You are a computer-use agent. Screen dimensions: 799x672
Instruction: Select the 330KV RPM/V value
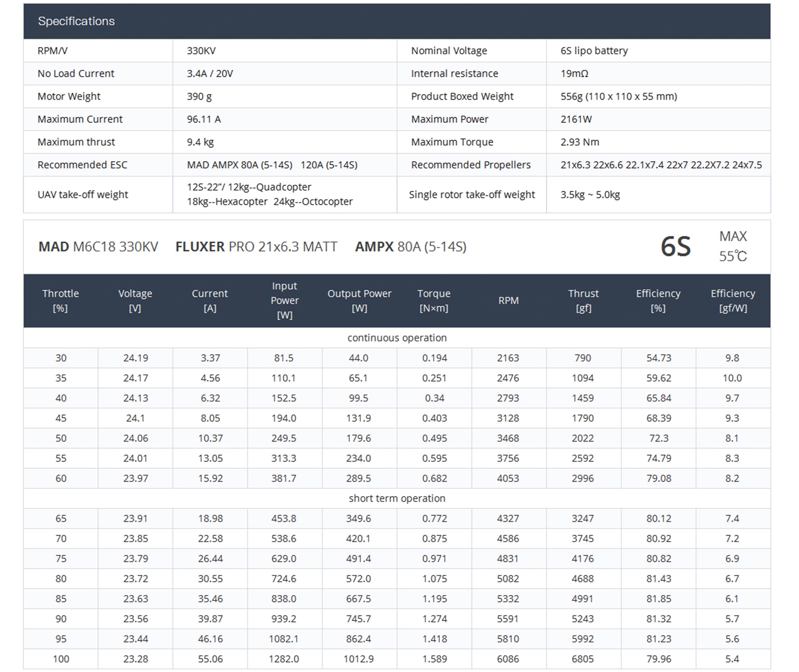(x=201, y=51)
